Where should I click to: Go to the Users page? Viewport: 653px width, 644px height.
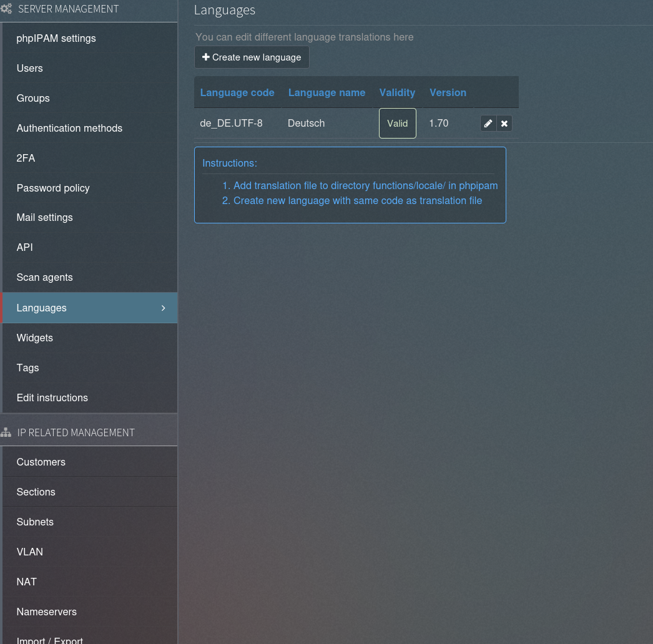[30, 69]
